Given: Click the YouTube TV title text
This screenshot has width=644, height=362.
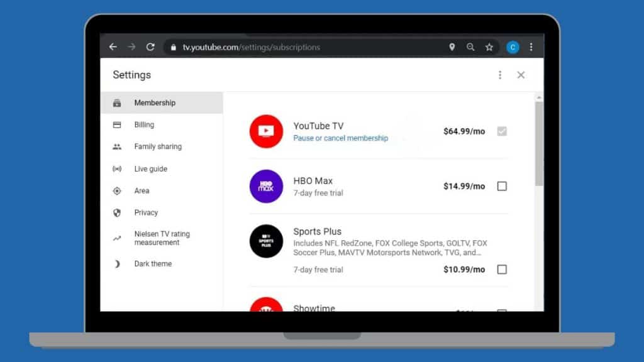Looking at the screenshot, I should [318, 126].
